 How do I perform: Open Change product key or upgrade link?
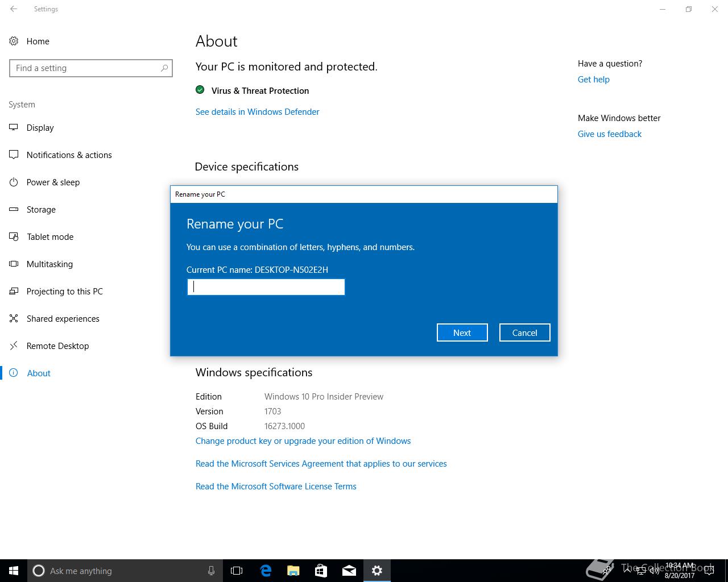[x=303, y=441]
